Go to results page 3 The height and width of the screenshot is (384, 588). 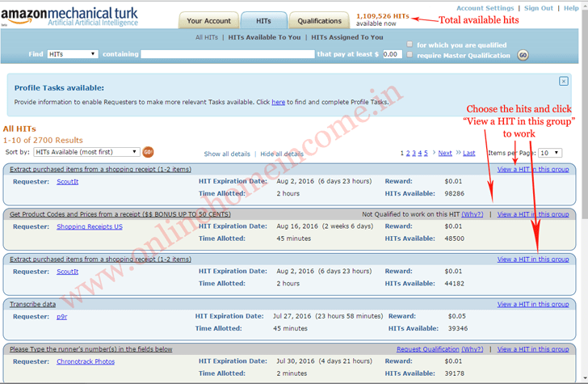pyautogui.click(x=414, y=153)
